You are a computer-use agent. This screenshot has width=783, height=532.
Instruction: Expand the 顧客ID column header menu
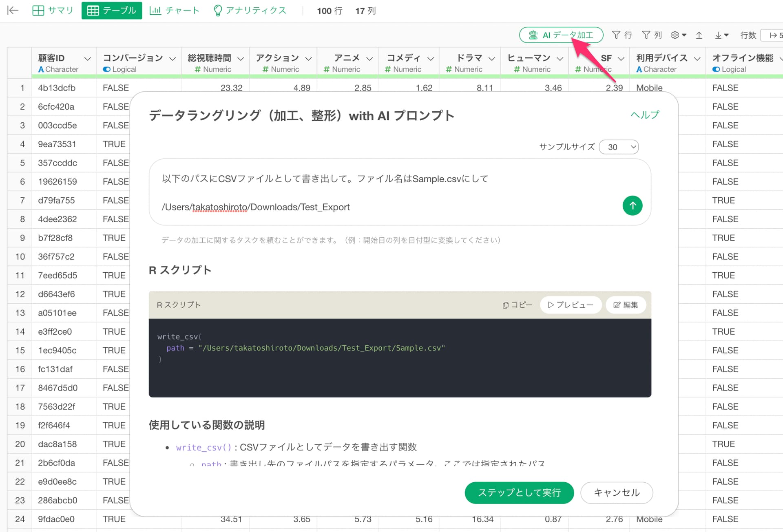[x=87, y=59]
